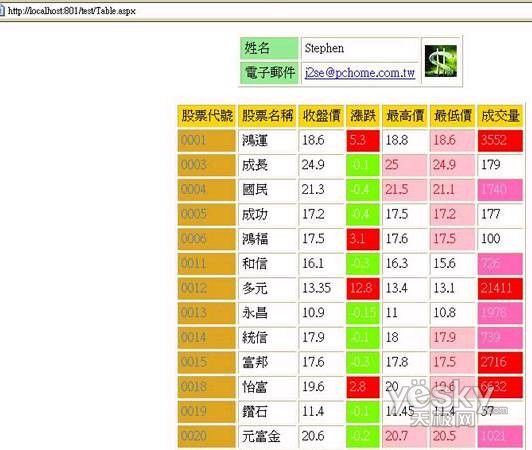
Task: Click the 成交量 column header
Action: pyautogui.click(x=500, y=116)
